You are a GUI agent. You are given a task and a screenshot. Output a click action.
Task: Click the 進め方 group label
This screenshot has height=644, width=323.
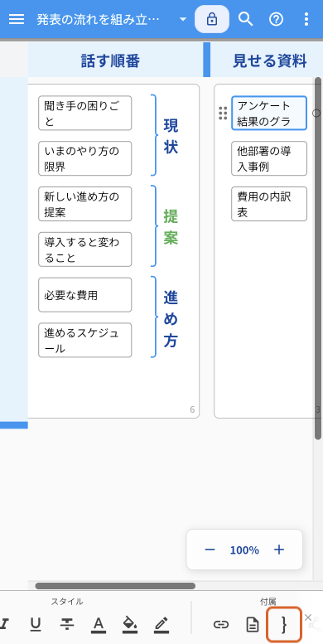point(171,318)
